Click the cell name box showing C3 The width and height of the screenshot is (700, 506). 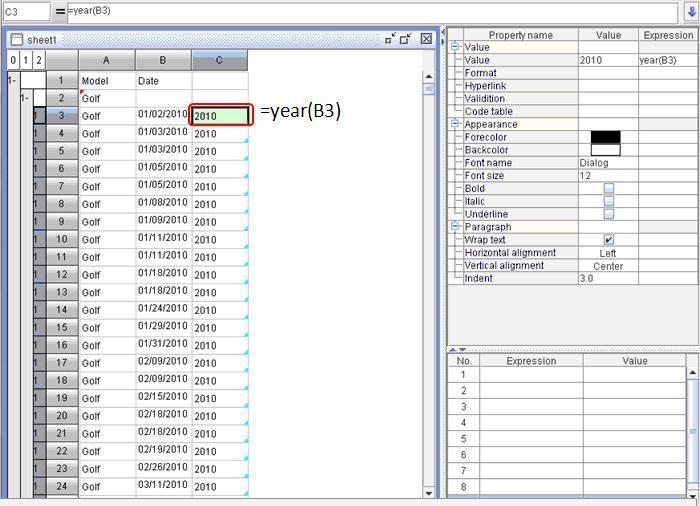(x=25, y=11)
